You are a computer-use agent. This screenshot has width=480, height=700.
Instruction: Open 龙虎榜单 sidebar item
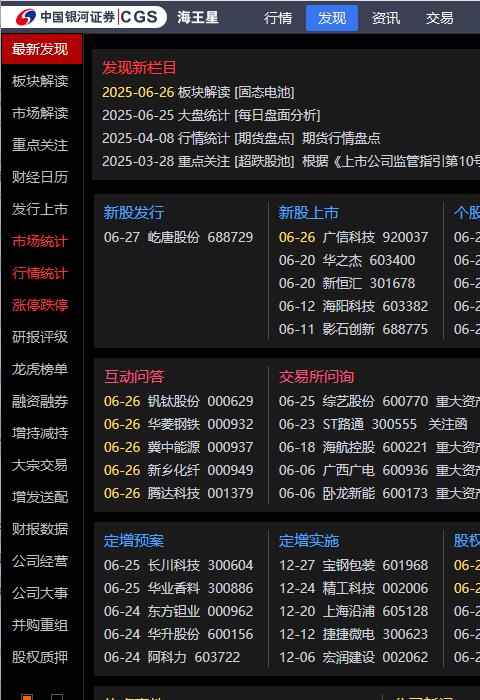point(40,369)
